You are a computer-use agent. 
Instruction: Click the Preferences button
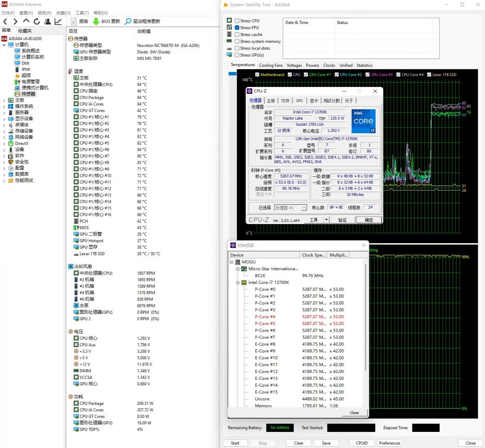coord(389,443)
